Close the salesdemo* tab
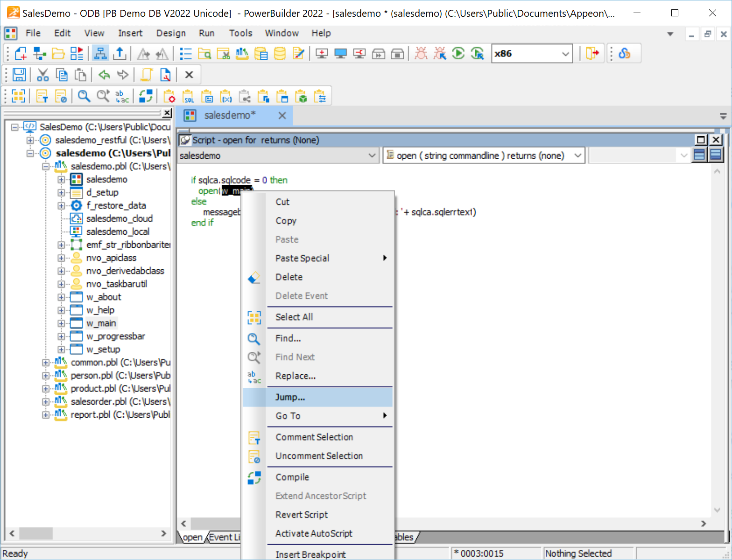Screen dimensions: 732x560 point(282,116)
